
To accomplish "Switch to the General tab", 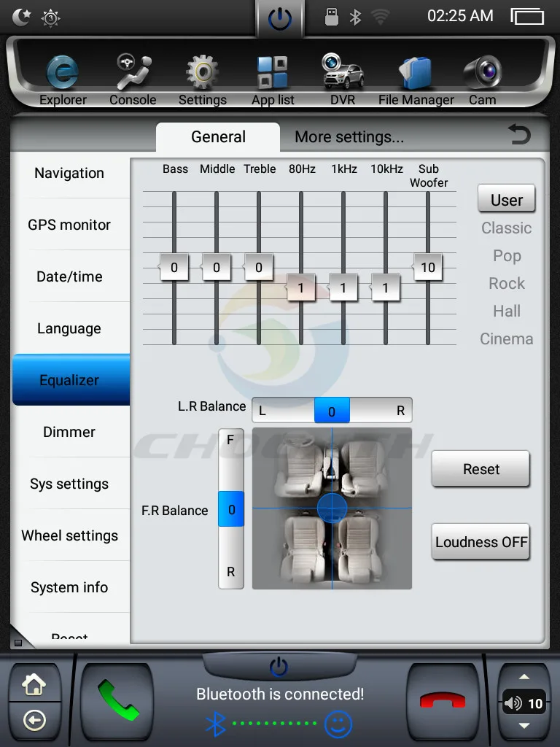I will point(218,137).
